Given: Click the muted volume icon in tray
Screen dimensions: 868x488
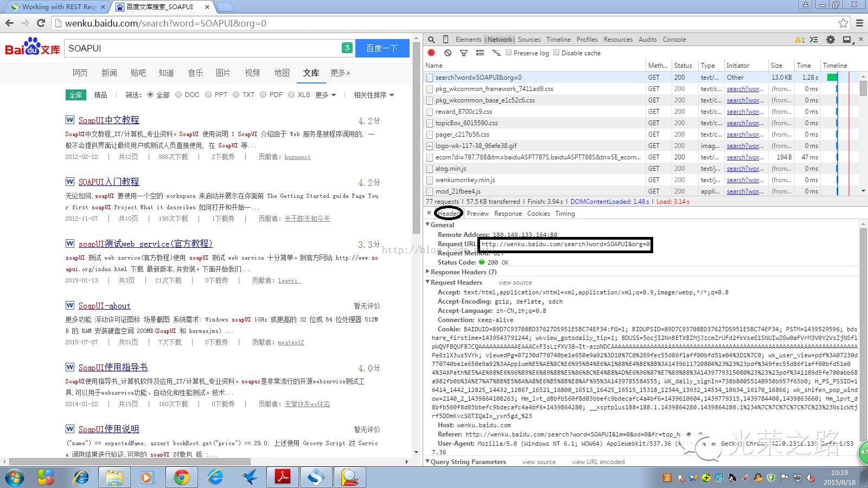Looking at the screenshot, I should tap(810, 478).
